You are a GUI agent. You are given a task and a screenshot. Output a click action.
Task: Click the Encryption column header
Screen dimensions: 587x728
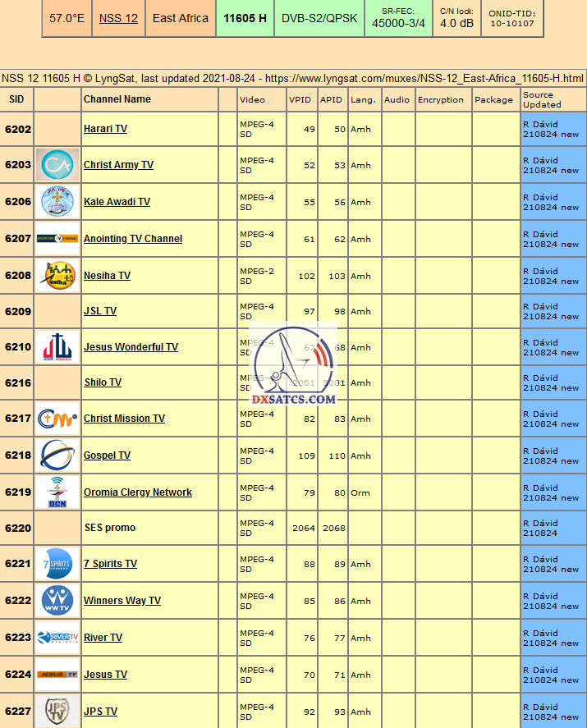click(x=443, y=99)
